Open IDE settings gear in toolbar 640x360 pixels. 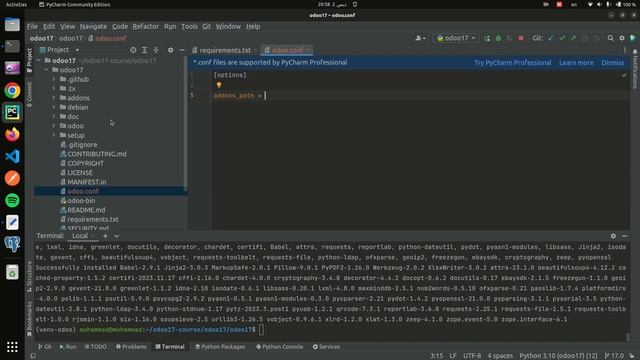(622, 38)
